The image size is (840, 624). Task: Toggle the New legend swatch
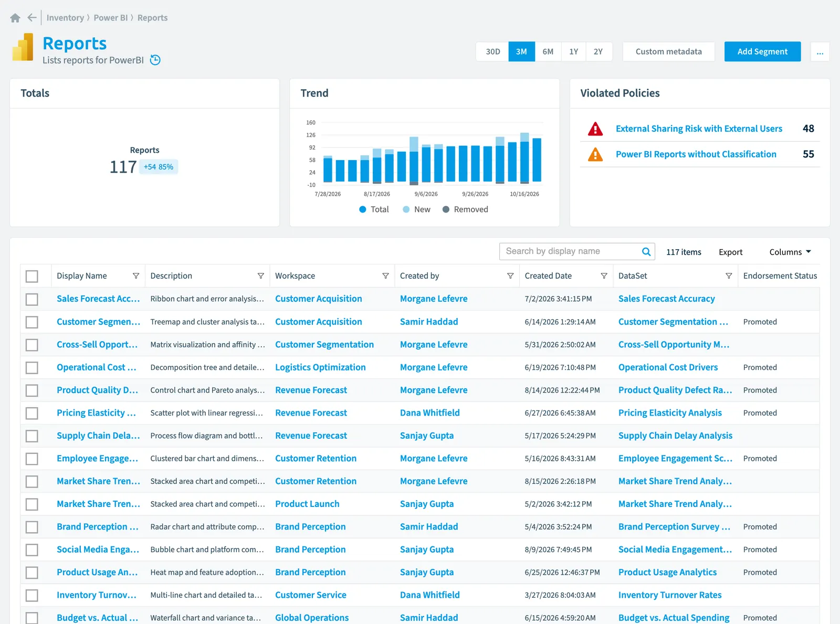coord(406,209)
